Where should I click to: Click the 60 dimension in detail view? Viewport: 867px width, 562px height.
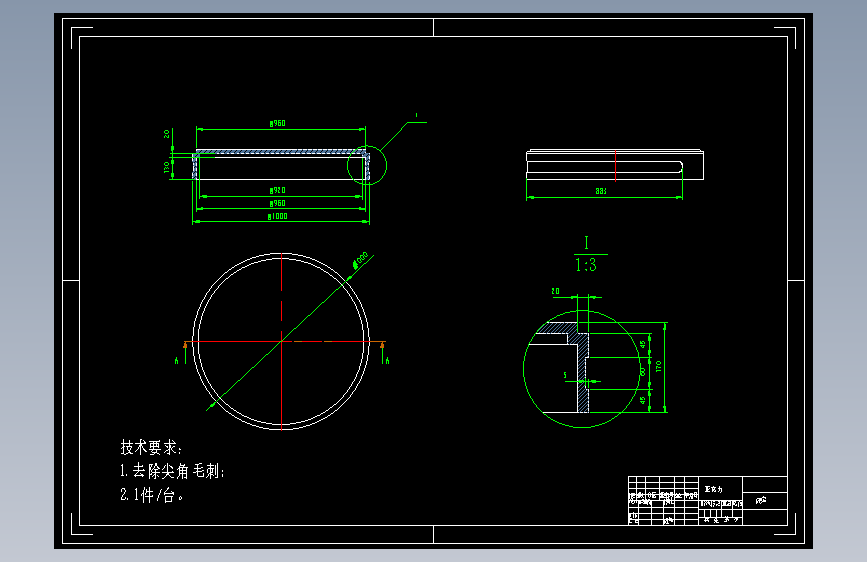point(643,371)
